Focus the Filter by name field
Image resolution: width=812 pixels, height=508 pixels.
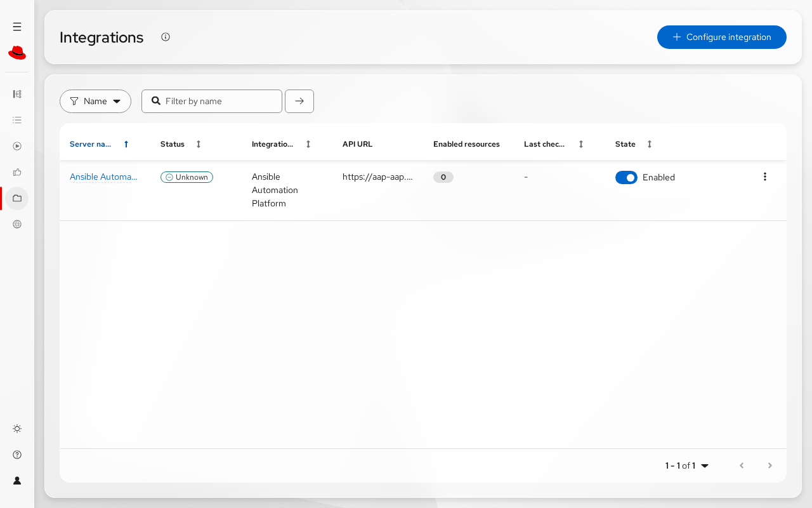212,101
